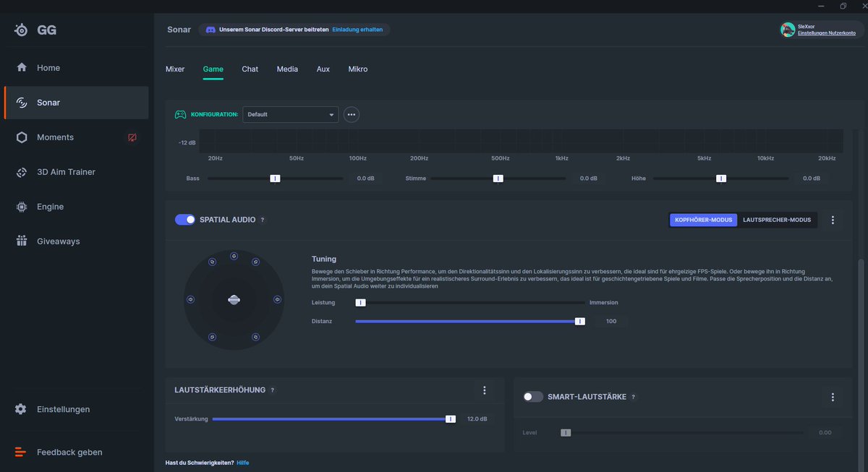Select Kopfhörer-Modus
Viewport: 868px width, 472px height.
703,220
